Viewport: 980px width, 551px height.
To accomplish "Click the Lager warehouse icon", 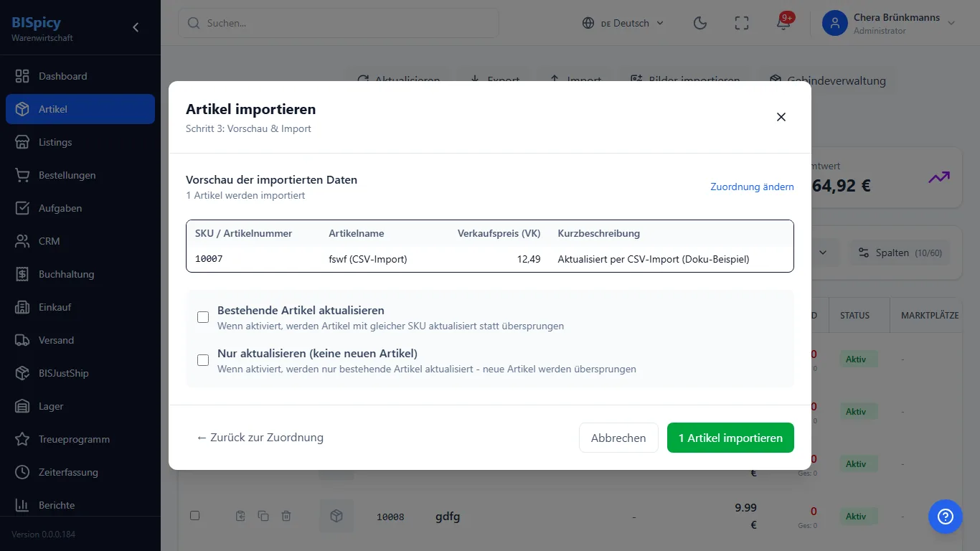I will click(x=22, y=406).
